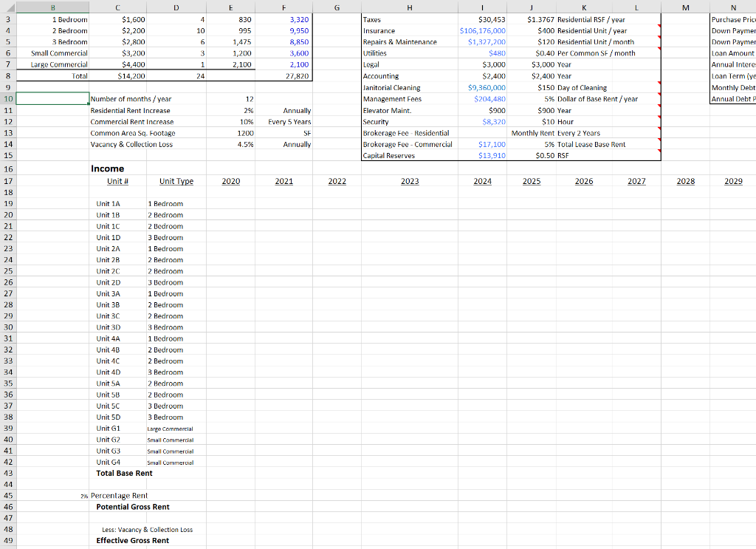
Task: Select Unit G1's 'Large Commercial' type cell
Action: pyautogui.click(x=176, y=429)
